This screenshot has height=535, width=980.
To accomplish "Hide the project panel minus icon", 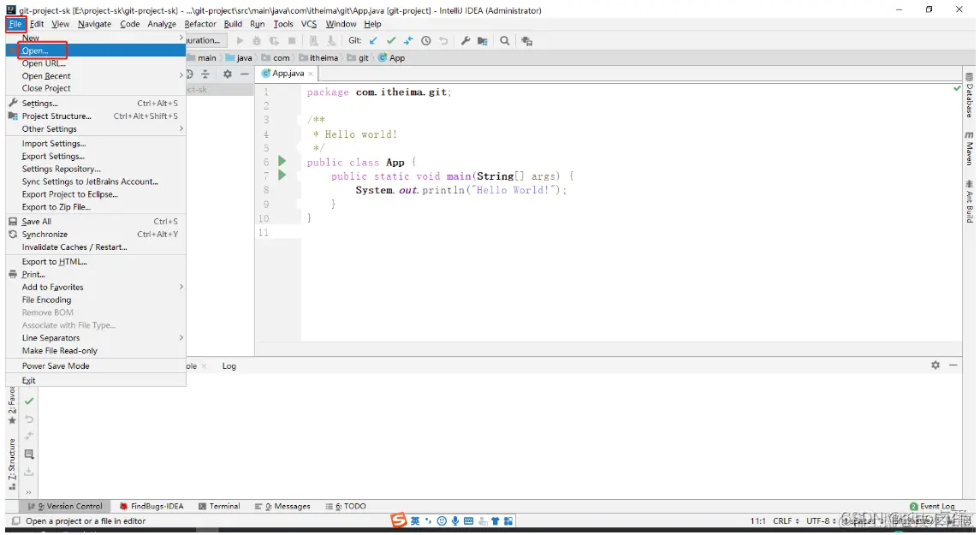I will [x=245, y=74].
